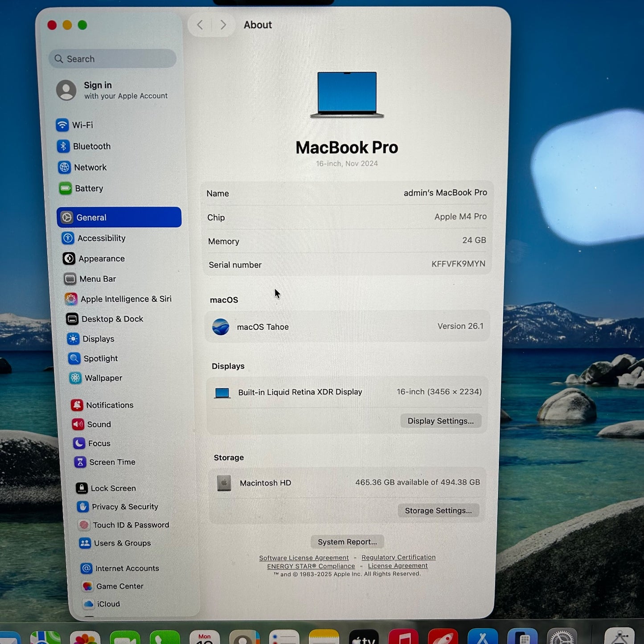
Task: Select the Wallpaper settings icon
Action: pos(75,378)
